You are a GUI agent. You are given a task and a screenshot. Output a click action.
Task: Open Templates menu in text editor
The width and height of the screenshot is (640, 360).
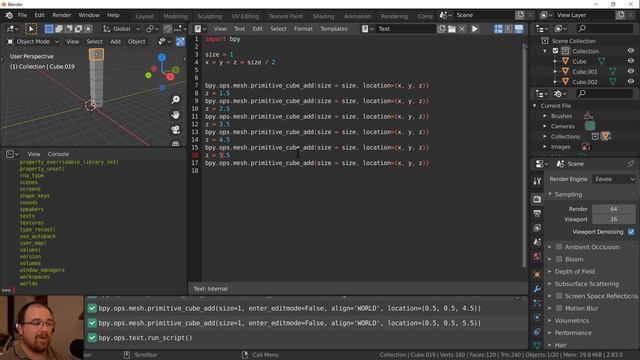333,29
